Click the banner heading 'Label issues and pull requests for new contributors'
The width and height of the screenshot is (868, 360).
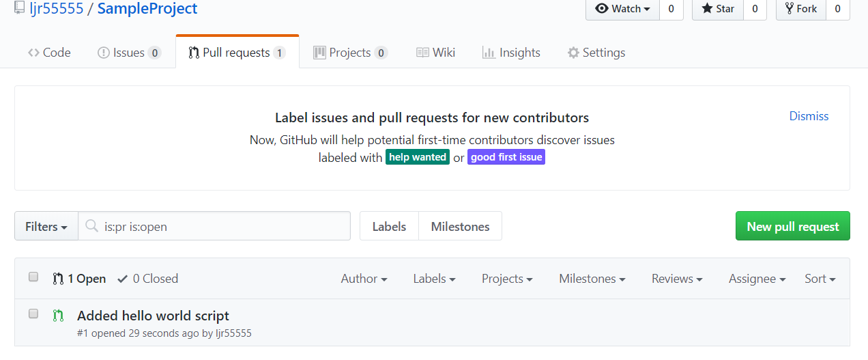point(432,117)
